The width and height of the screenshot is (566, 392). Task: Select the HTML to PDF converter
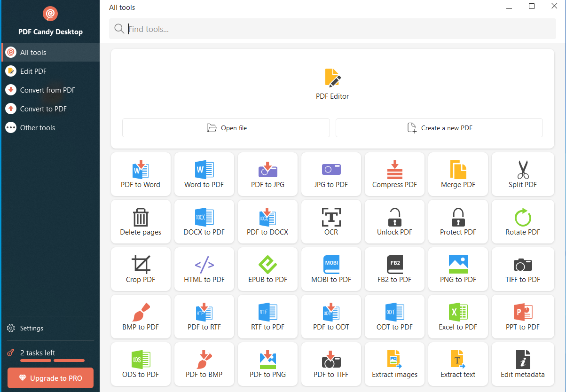204,269
